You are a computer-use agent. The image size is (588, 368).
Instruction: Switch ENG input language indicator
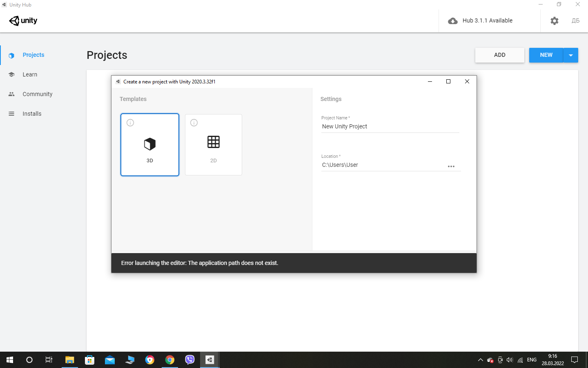click(x=532, y=360)
